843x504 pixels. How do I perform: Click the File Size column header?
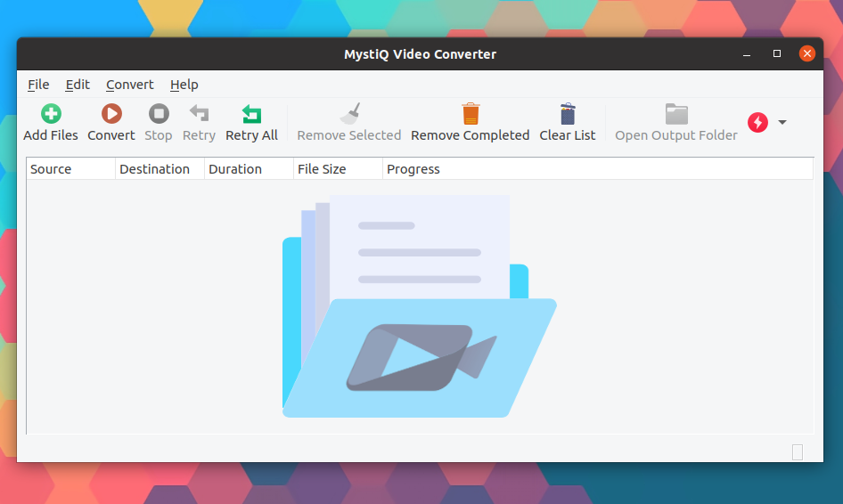338,169
